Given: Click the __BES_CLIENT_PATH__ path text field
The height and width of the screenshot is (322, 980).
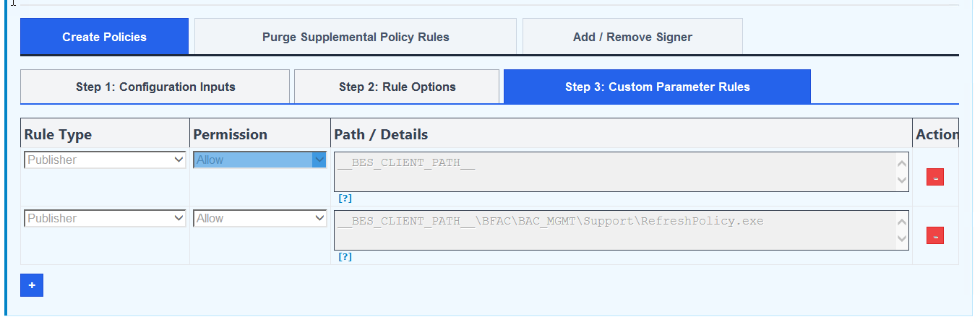Looking at the screenshot, I should pyautogui.click(x=622, y=172).
